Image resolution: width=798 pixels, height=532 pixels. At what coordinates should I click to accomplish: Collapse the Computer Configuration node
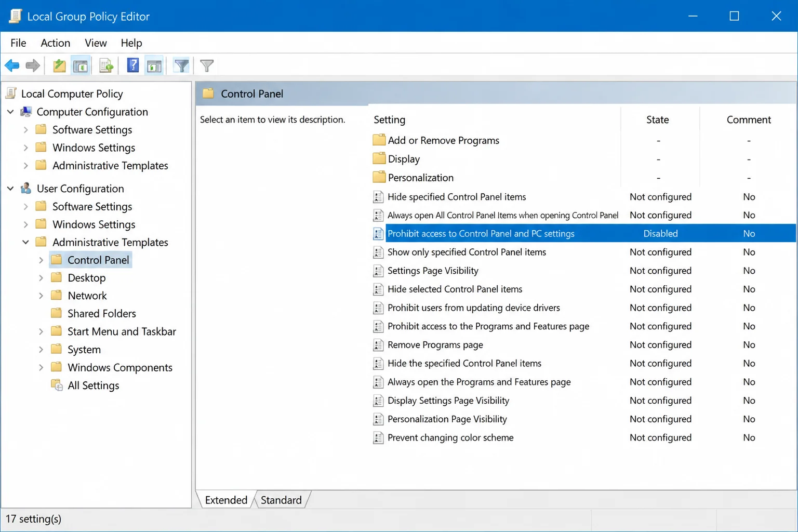[x=10, y=112]
